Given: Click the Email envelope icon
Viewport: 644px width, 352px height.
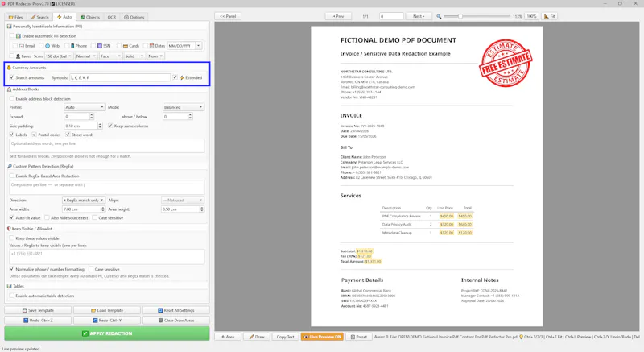Looking at the screenshot, I should [x=22, y=46].
